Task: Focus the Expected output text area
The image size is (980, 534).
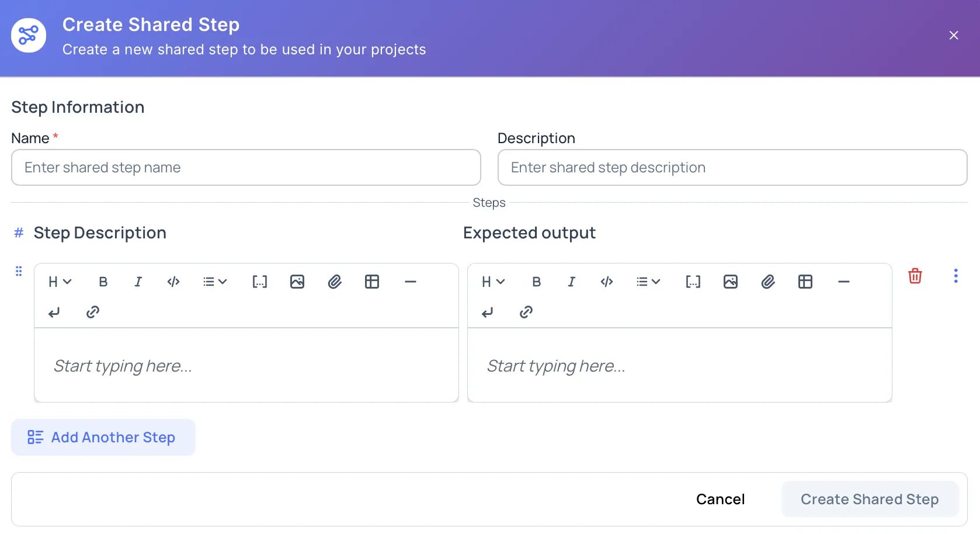Action: coord(680,365)
